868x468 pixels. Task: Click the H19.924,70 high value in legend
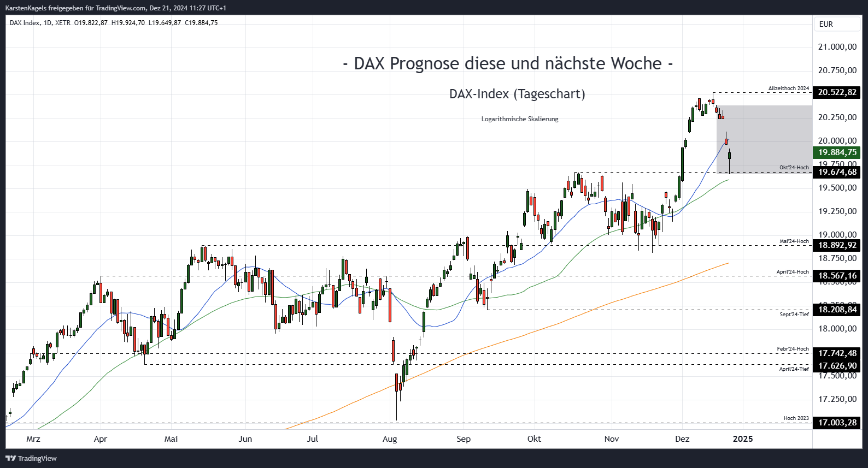128,23
